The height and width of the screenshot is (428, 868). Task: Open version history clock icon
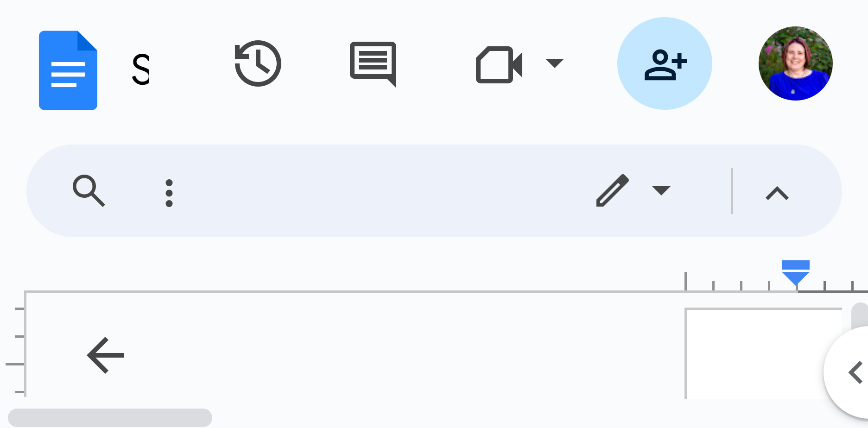click(x=258, y=63)
